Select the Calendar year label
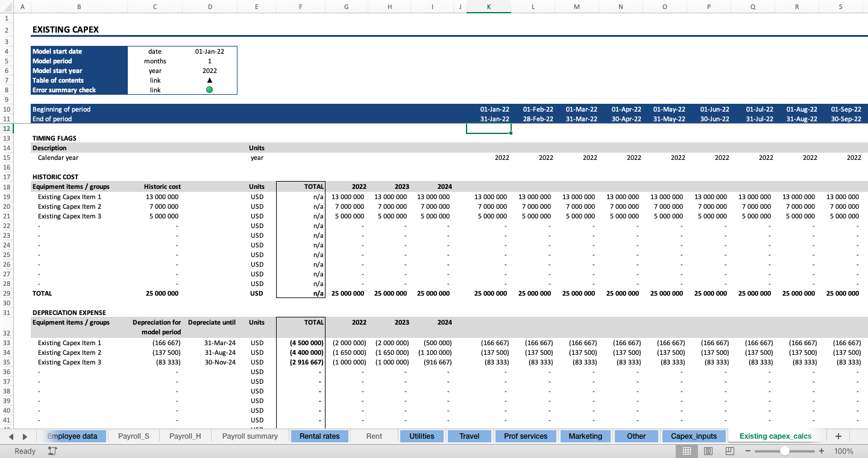Viewport: 868px width, 458px height. [58, 157]
